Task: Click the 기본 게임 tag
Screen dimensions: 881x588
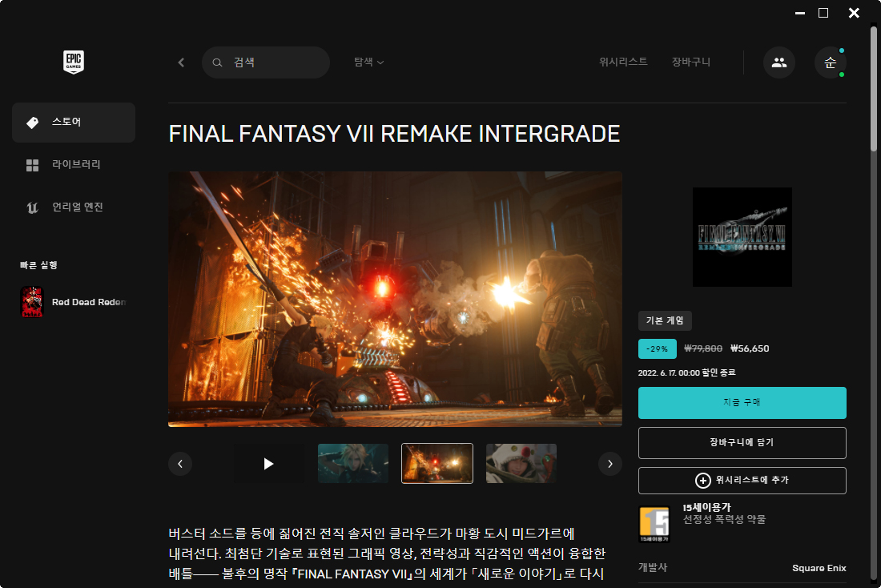Action: (665, 320)
